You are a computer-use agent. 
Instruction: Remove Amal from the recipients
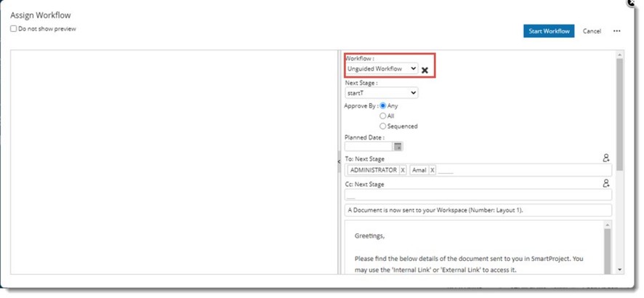click(x=432, y=170)
